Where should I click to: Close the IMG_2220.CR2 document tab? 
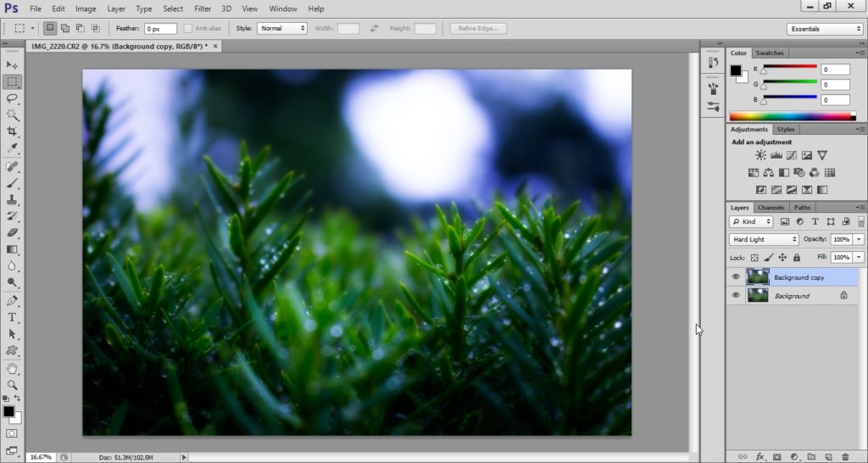(x=215, y=47)
